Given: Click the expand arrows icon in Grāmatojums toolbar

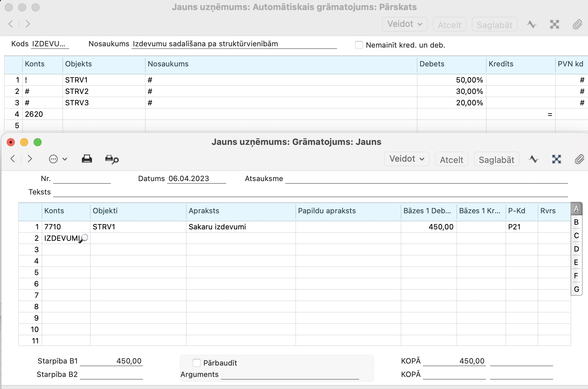Looking at the screenshot, I should 556,159.
